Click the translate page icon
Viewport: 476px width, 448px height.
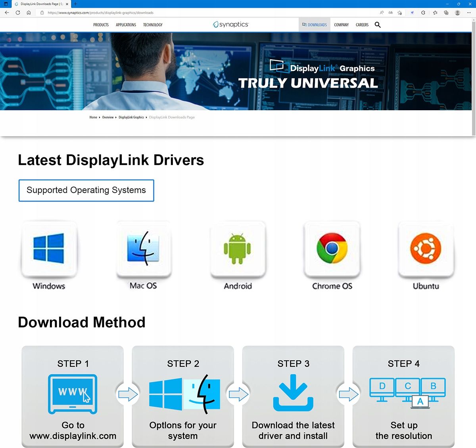coord(391,13)
